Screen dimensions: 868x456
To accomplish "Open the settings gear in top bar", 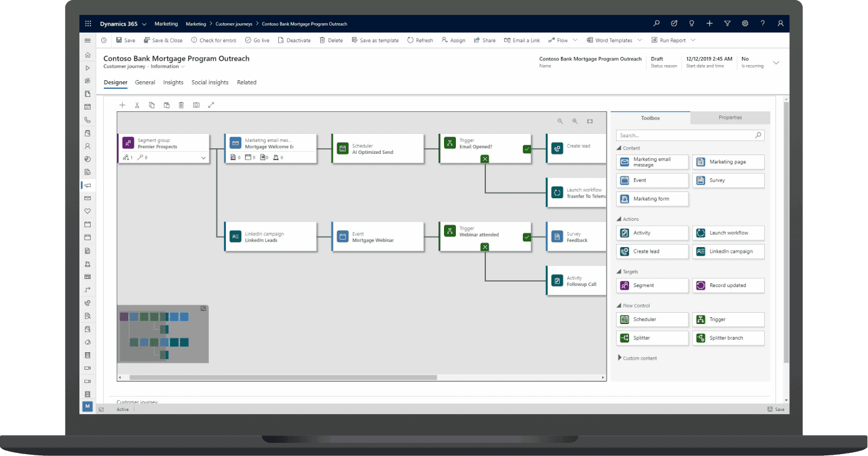I will click(745, 24).
